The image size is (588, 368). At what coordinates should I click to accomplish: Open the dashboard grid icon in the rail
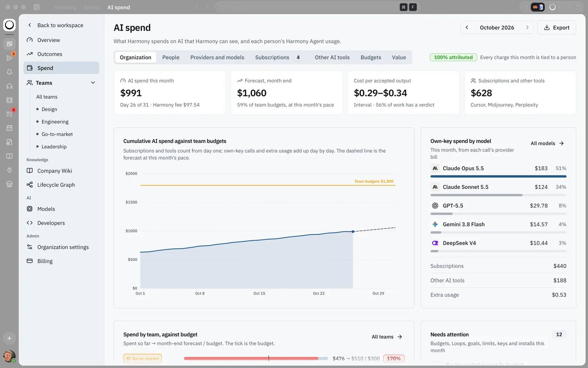click(x=9, y=44)
